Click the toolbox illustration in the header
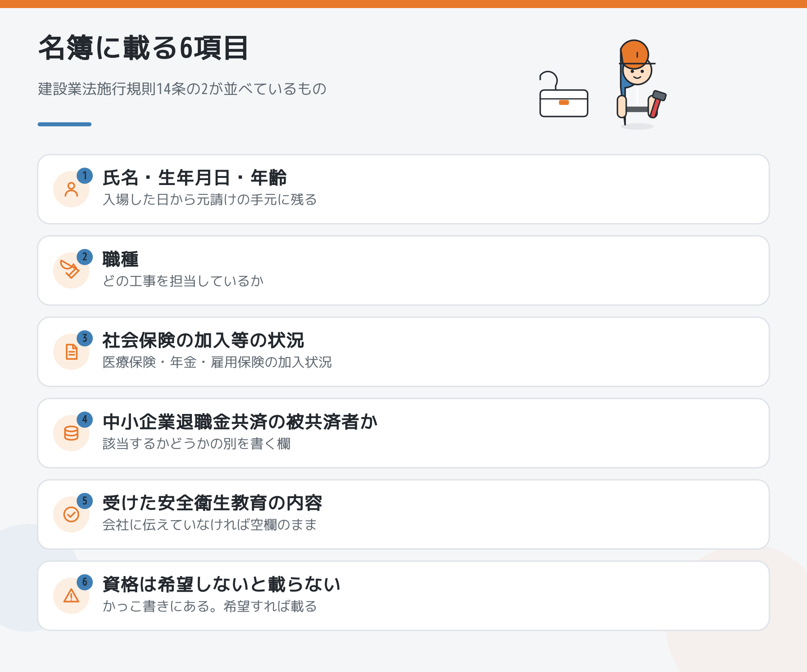The width and height of the screenshot is (807, 672). pos(564,95)
